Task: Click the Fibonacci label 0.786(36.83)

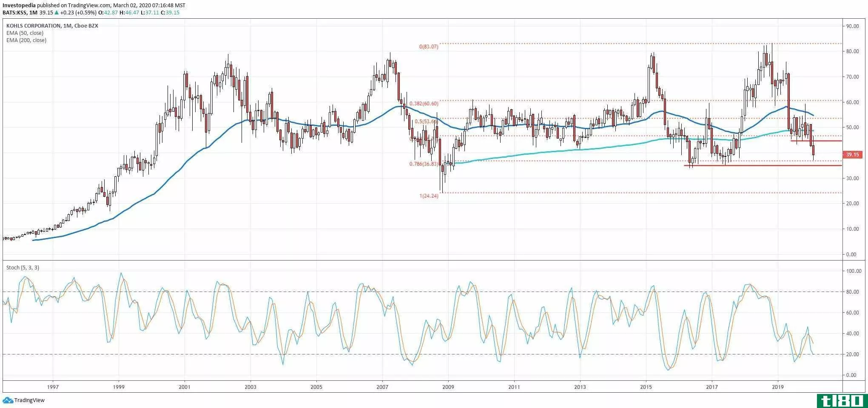Action: 424,164
